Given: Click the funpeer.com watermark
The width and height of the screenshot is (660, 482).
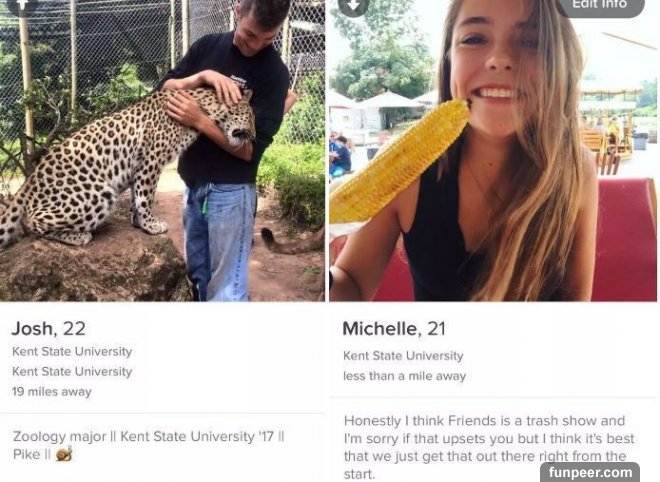Looking at the screenshot, I should point(590,472).
